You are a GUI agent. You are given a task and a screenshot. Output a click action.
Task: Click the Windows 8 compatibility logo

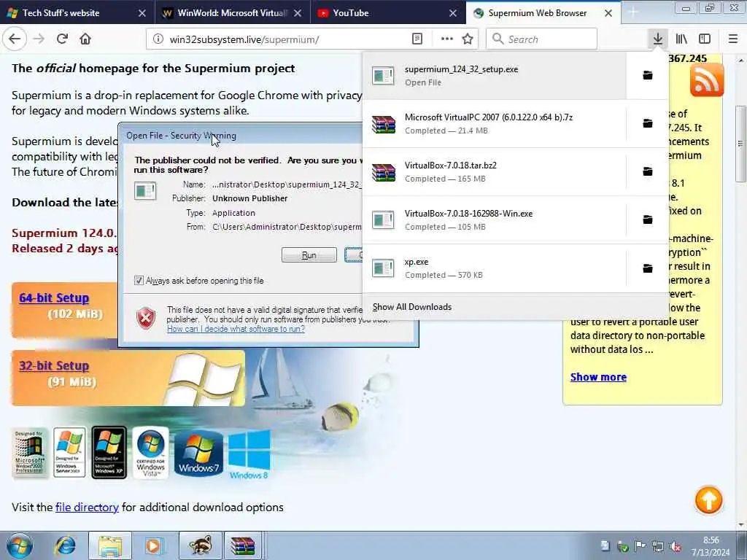[x=249, y=454]
